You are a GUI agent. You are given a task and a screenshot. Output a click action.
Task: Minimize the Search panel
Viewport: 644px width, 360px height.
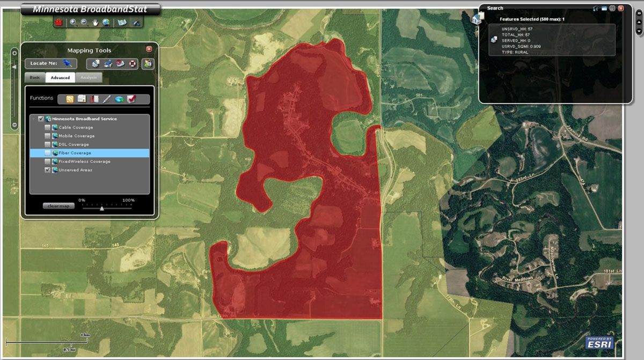(x=612, y=8)
